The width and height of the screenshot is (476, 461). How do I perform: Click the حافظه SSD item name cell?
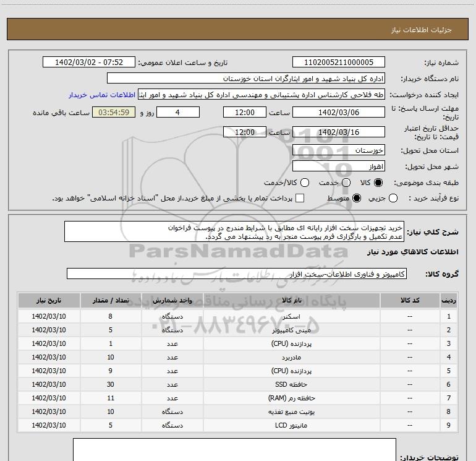click(291, 384)
